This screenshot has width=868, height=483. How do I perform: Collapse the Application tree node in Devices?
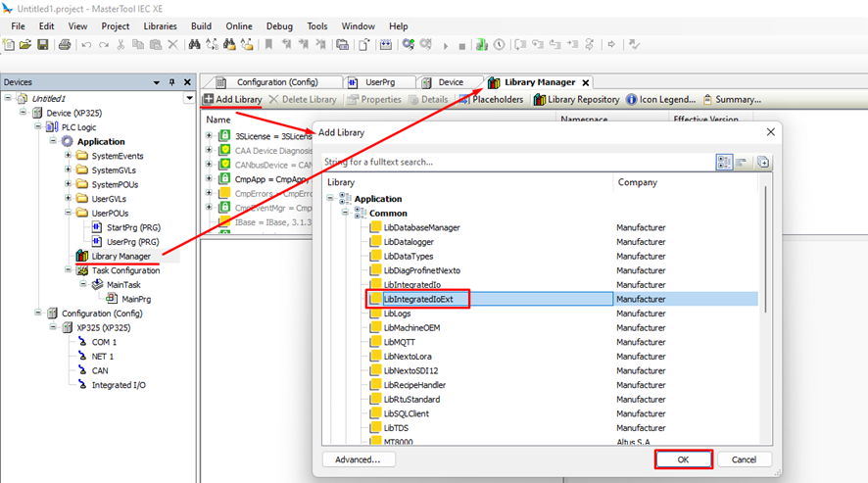[x=53, y=141]
